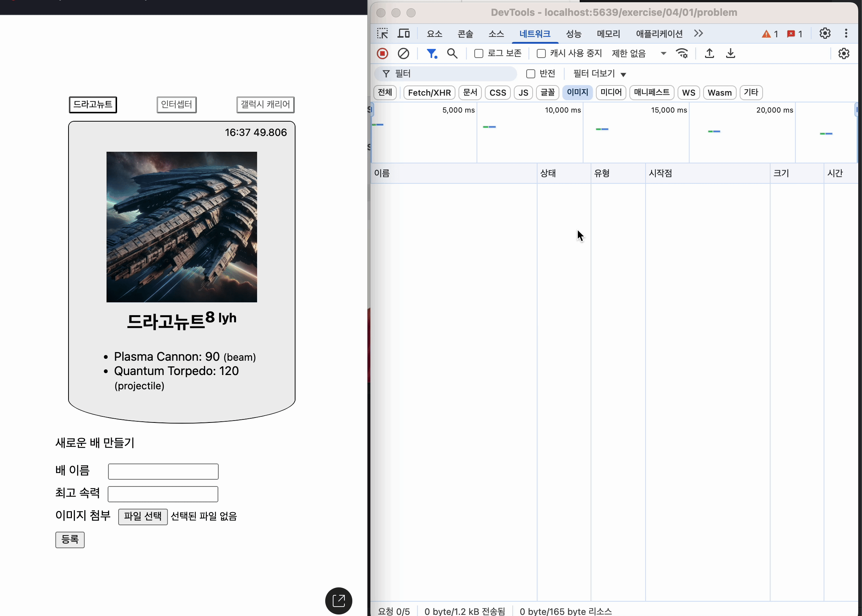Clear the network log

pos(403,53)
